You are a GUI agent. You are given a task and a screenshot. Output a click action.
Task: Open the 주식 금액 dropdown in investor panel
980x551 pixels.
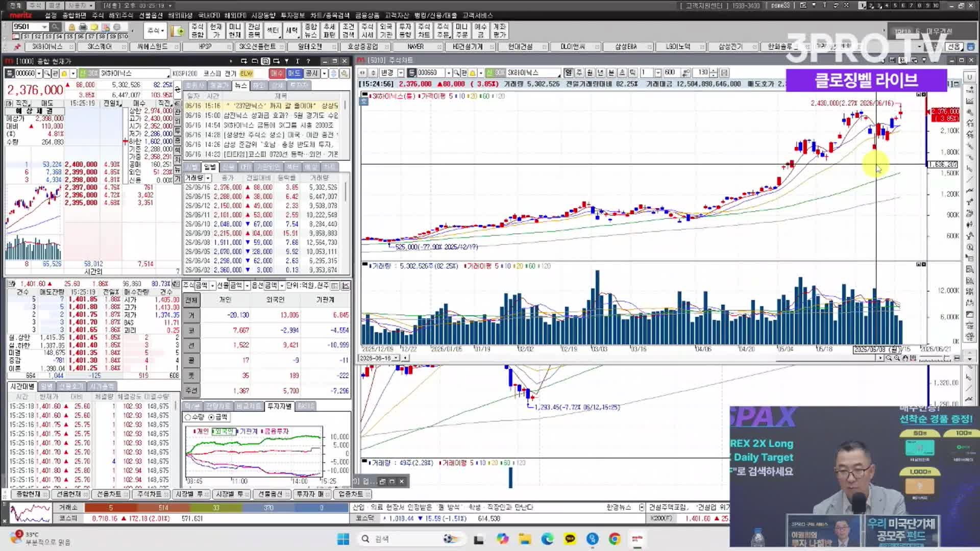[212, 285]
